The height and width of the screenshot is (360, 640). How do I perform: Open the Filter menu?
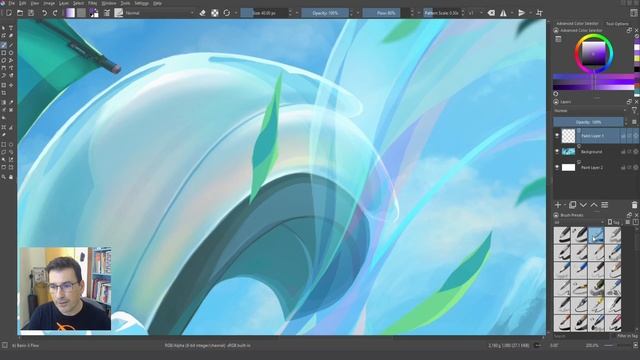(x=93, y=3)
